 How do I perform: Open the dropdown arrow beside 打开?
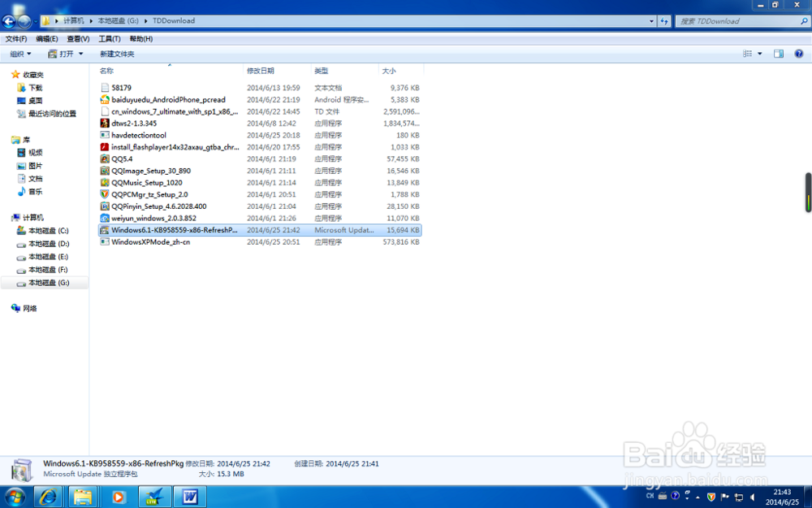(x=80, y=54)
